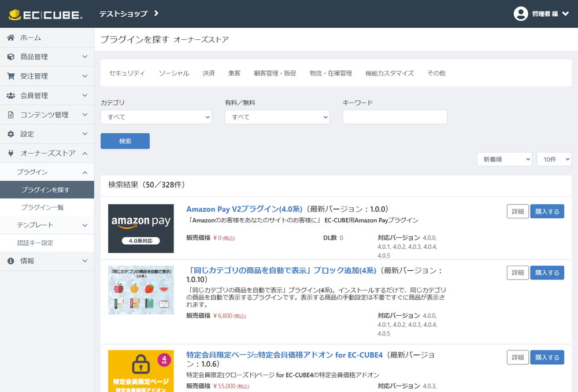The width and height of the screenshot is (578, 392).
Task: Click 詳細 for 同じカテゴリ block plugin
Action: (517, 272)
